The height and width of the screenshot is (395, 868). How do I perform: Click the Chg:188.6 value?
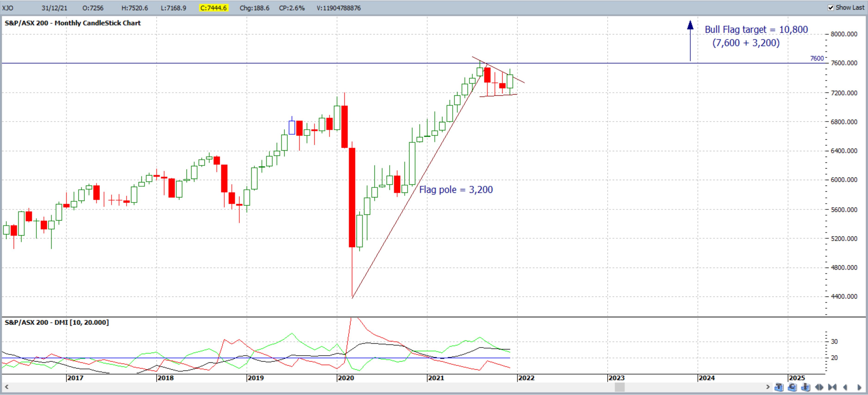[254, 8]
